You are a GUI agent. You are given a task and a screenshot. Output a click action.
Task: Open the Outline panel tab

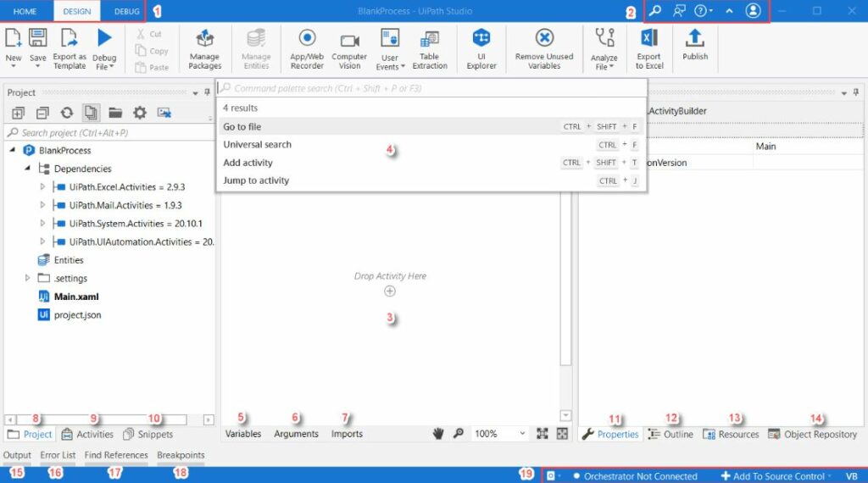(x=670, y=435)
